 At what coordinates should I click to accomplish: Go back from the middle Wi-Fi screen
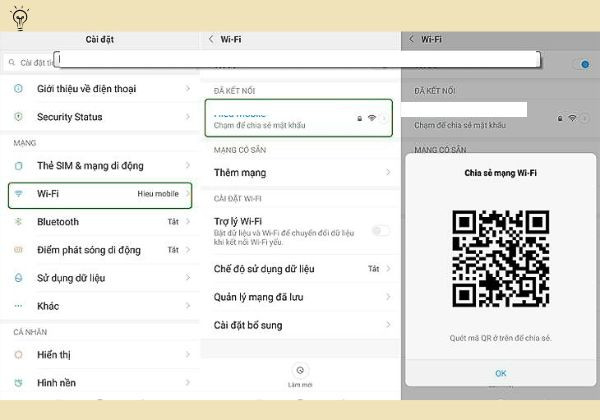pos(211,39)
